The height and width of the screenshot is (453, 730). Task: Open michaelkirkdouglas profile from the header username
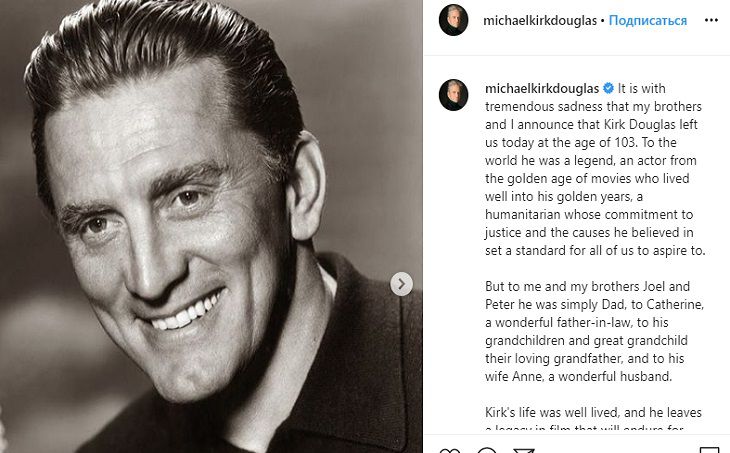540,20
